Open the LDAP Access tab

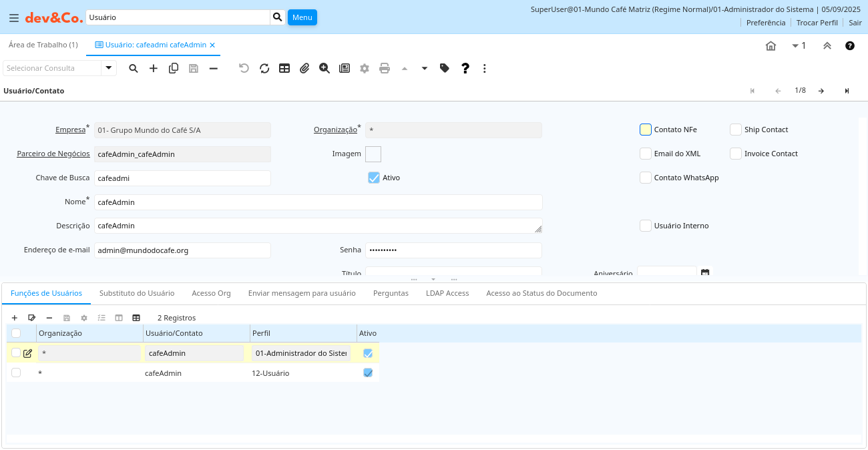[x=447, y=293]
